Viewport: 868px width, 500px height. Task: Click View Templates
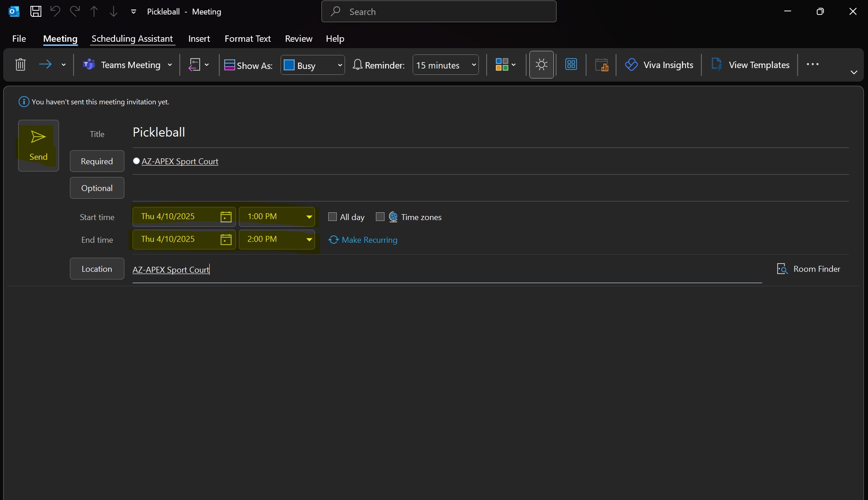pos(750,65)
